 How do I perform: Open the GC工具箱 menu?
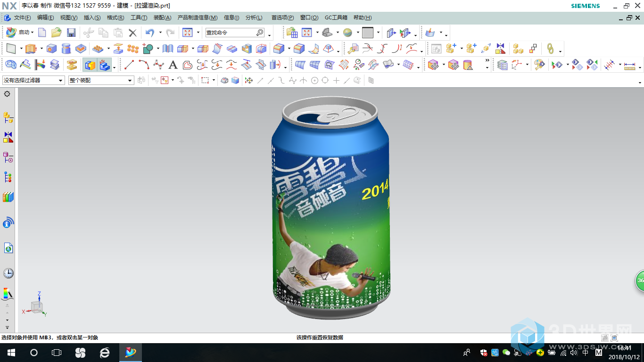click(x=336, y=17)
